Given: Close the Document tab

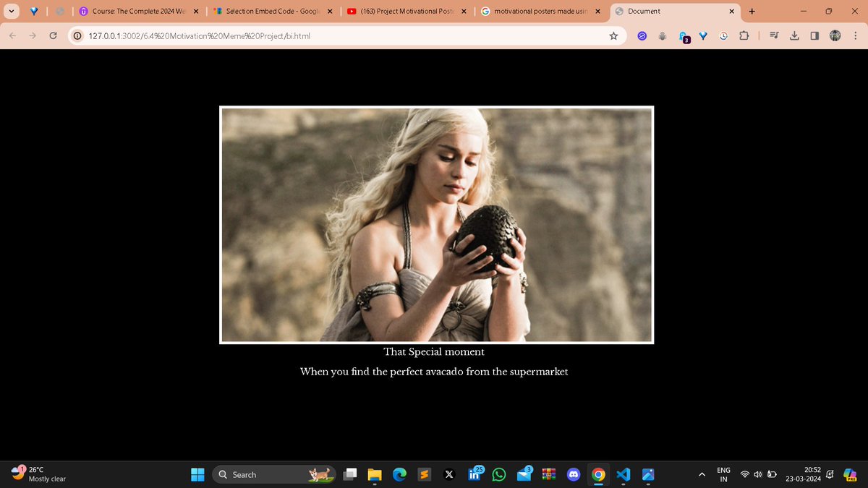Looking at the screenshot, I should coord(731,11).
